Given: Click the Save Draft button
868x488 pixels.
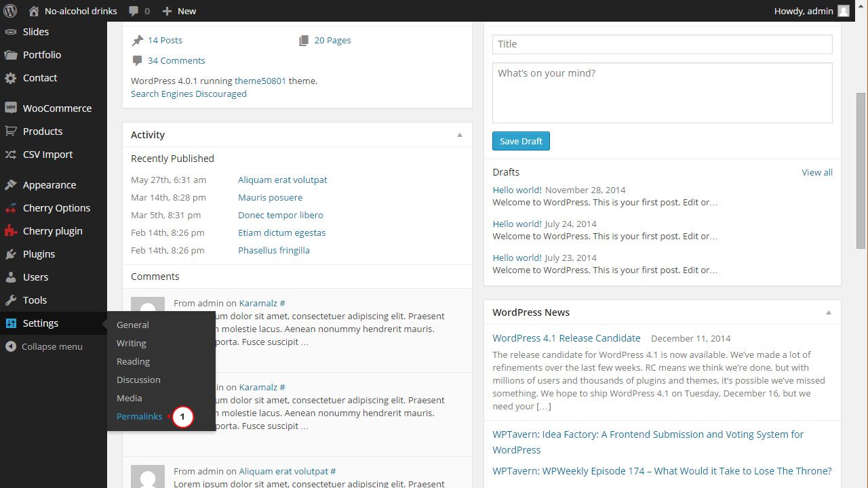Looking at the screenshot, I should click(x=521, y=141).
